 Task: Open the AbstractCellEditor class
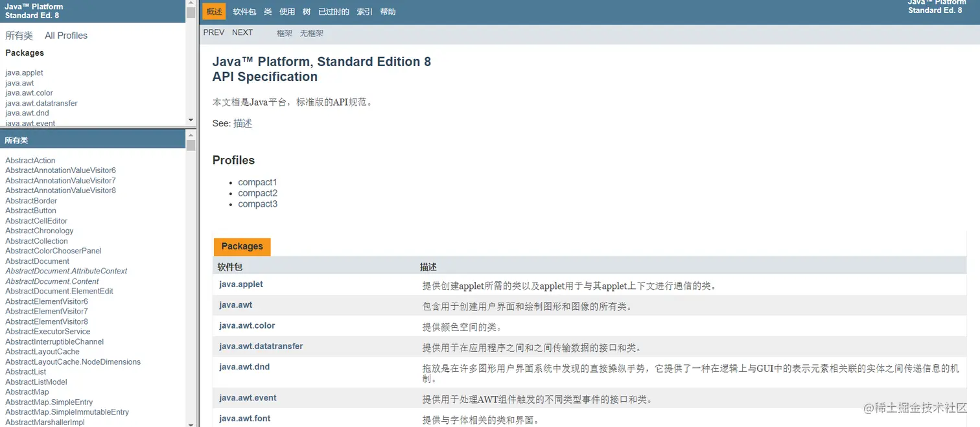[x=36, y=221]
